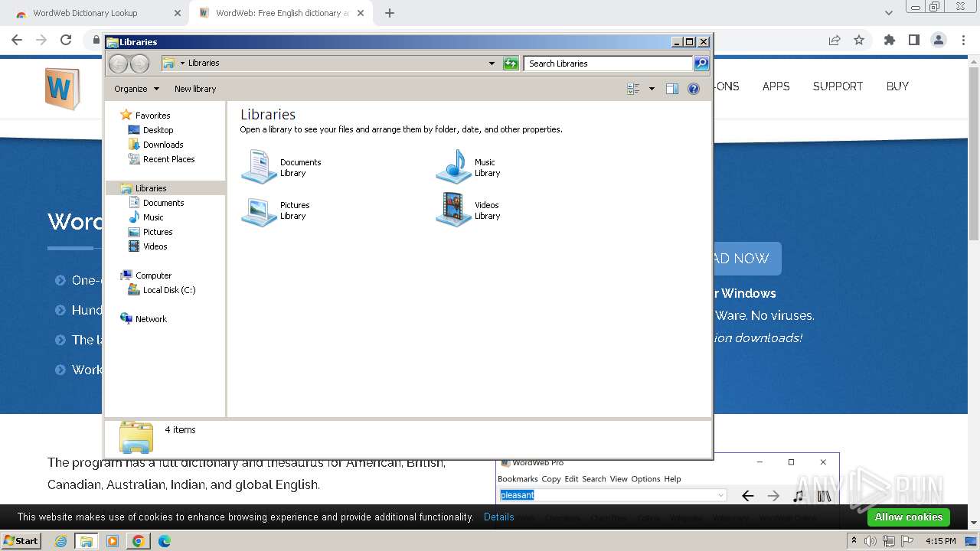The height and width of the screenshot is (551, 980).
Task: Open Internet Explorer from taskbar
Action: [61, 541]
